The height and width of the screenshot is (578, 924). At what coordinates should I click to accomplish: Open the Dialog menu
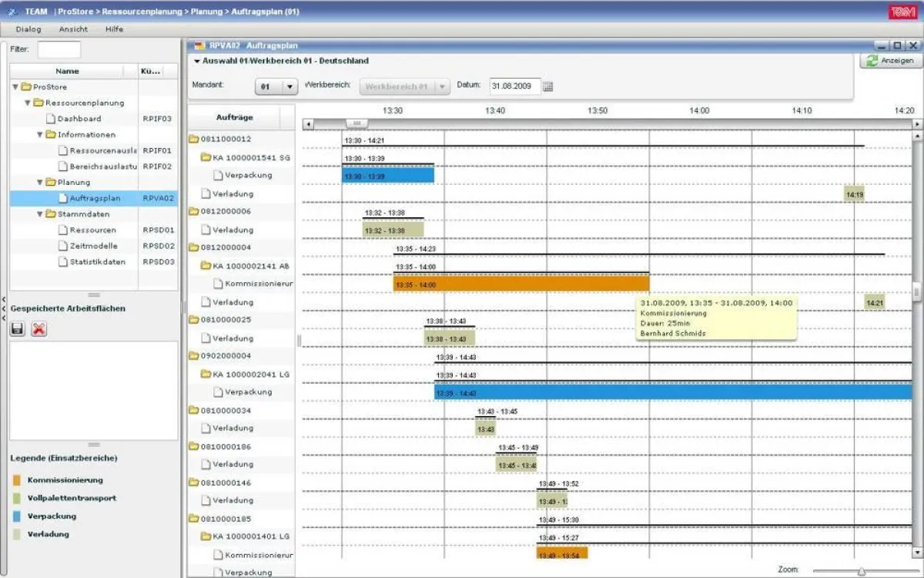point(28,29)
